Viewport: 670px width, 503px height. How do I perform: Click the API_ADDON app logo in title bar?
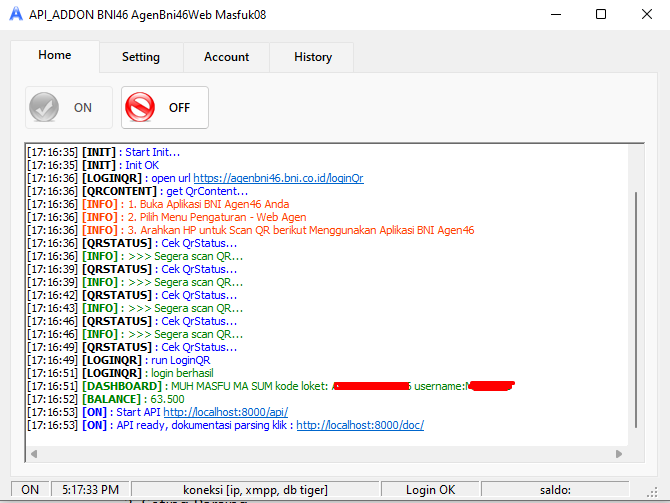15,14
